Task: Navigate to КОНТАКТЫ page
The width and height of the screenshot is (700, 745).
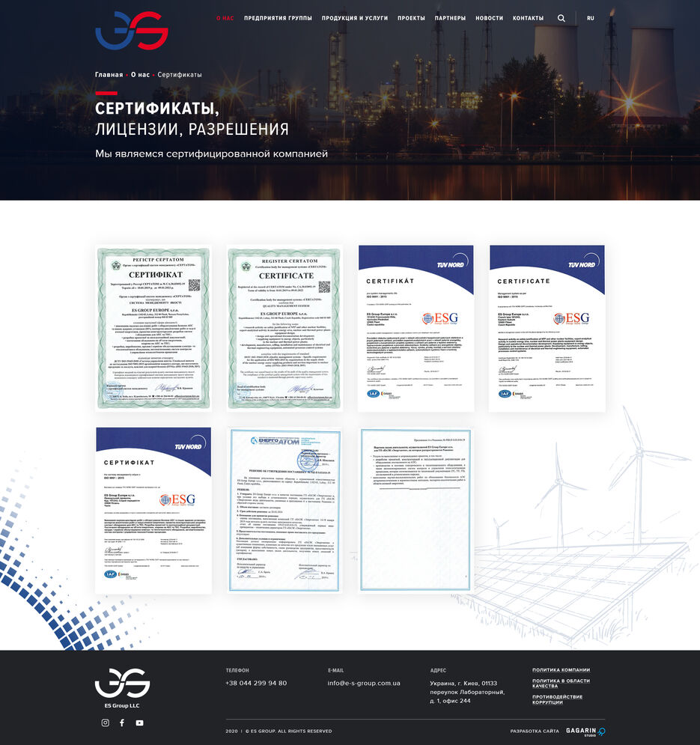Action: tap(528, 18)
